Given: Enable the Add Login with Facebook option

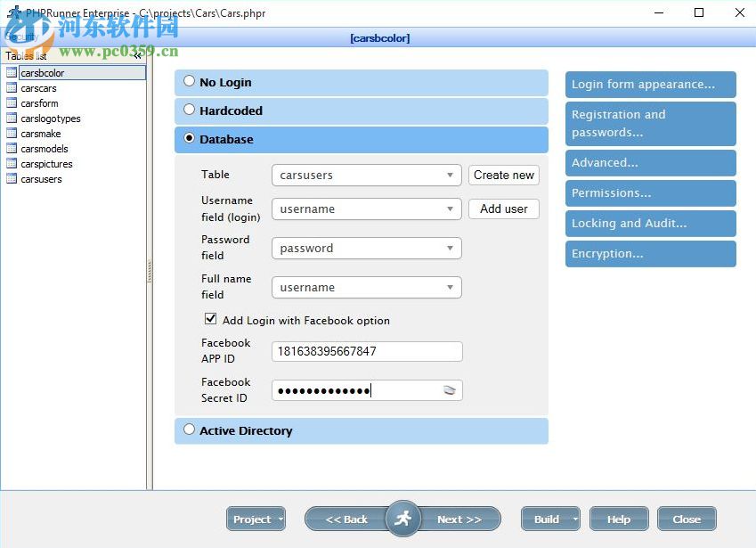Looking at the screenshot, I should tap(211, 318).
